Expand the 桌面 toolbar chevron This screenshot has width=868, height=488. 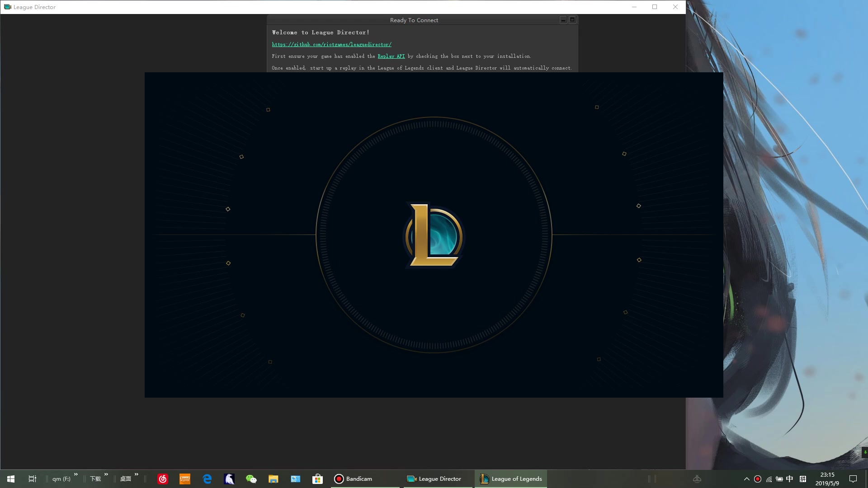pyautogui.click(x=137, y=474)
